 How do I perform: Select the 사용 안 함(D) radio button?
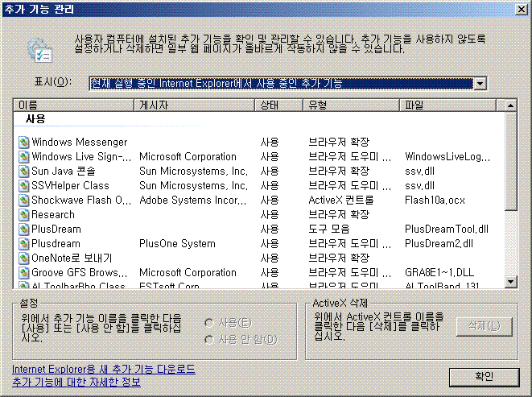pos(210,340)
